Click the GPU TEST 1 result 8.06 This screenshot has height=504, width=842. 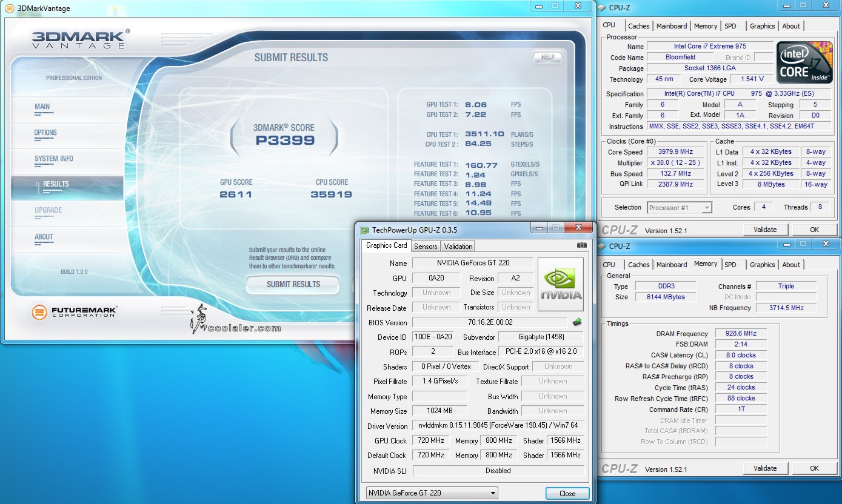pos(476,105)
